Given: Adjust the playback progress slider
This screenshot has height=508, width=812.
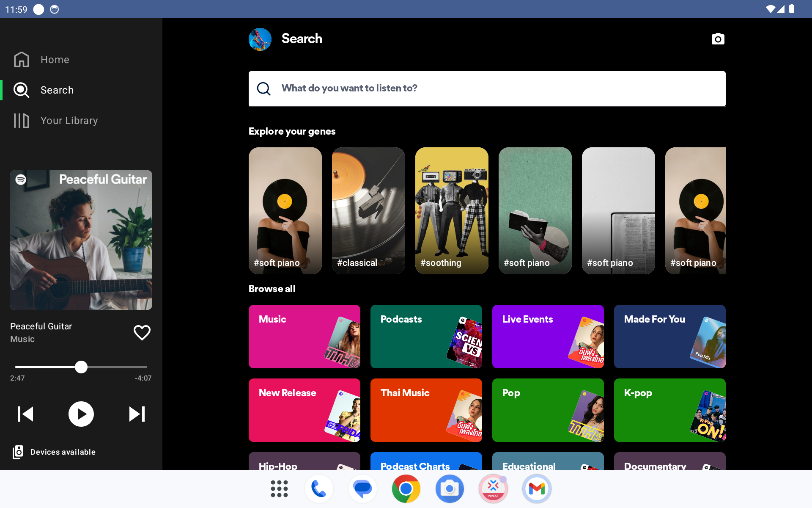Looking at the screenshot, I should click(81, 367).
